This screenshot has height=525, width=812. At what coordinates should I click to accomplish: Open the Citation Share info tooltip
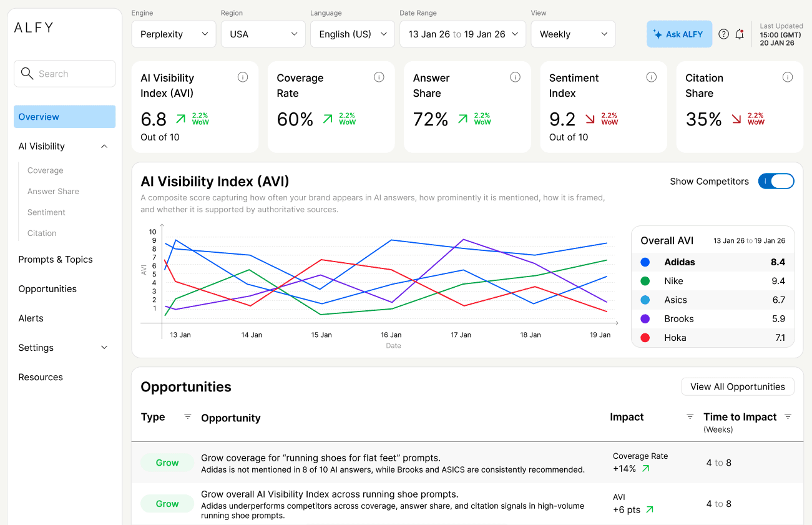[787, 77]
